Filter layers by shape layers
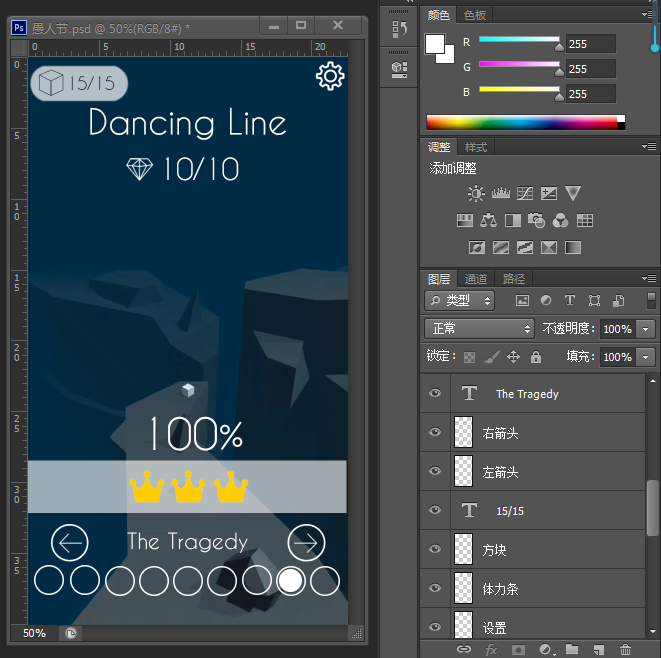 coord(594,301)
